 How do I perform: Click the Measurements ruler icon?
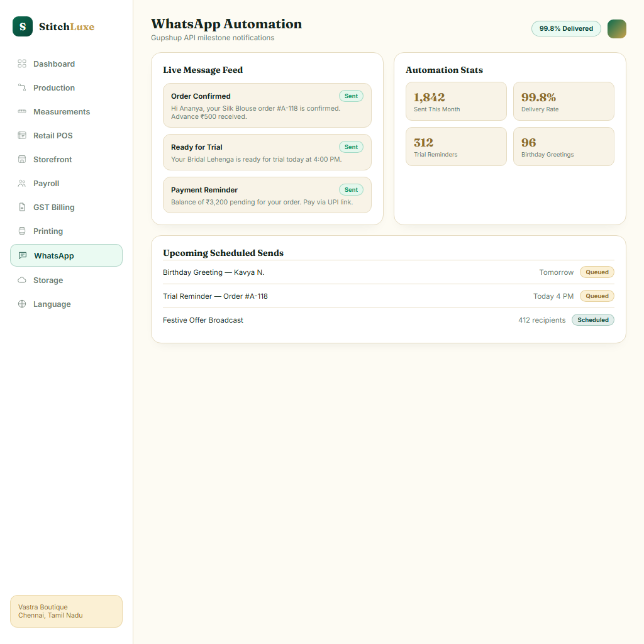(x=22, y=111)
